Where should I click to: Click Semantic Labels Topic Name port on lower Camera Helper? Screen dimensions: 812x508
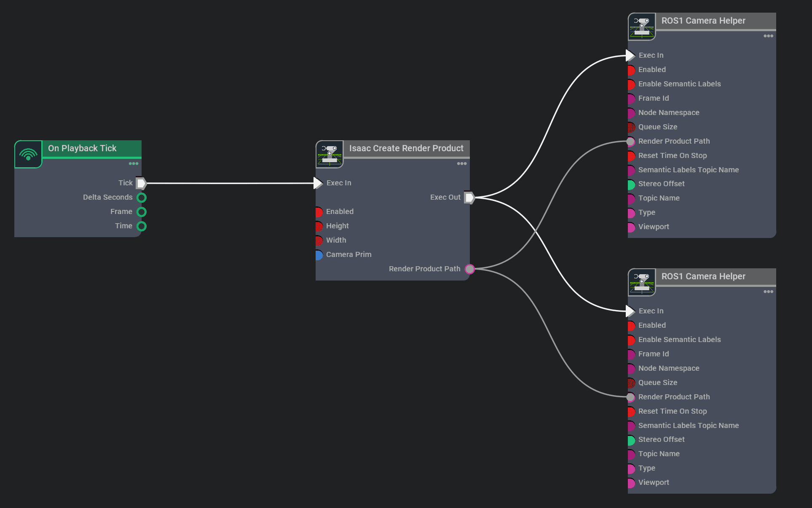click(x=631, y=426)
